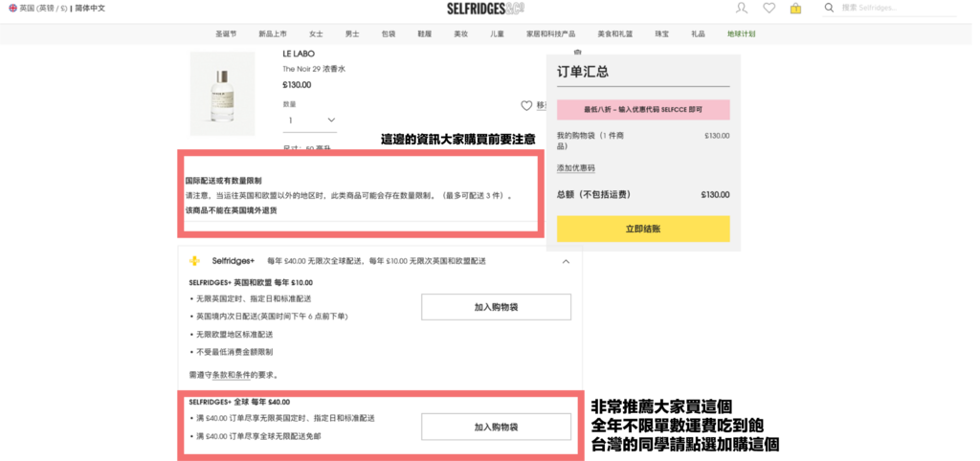980x461 pixels.
Task: Click the 订单汇总 heading
Action: click(x=583, y=72)
